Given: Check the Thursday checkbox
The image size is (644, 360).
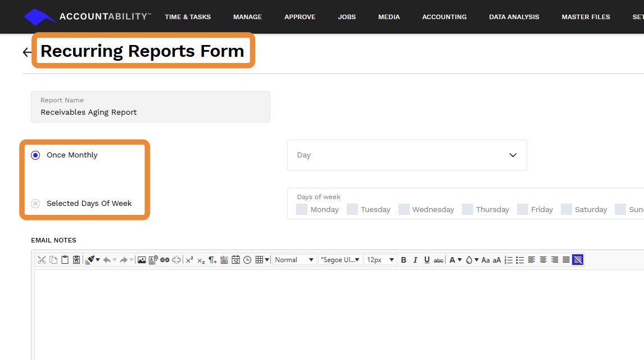Looking at the screenshot, I should pyautogui.click(x=468, y=209).
